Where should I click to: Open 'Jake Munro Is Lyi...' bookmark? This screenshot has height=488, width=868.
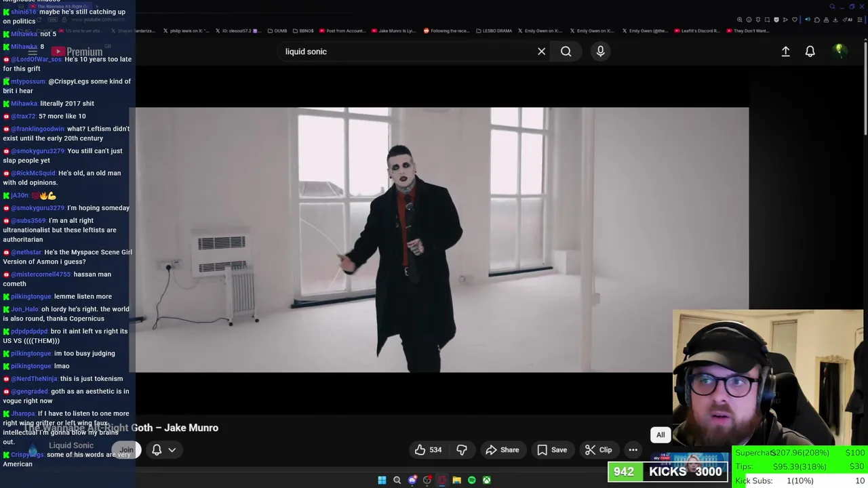(394, 31)
